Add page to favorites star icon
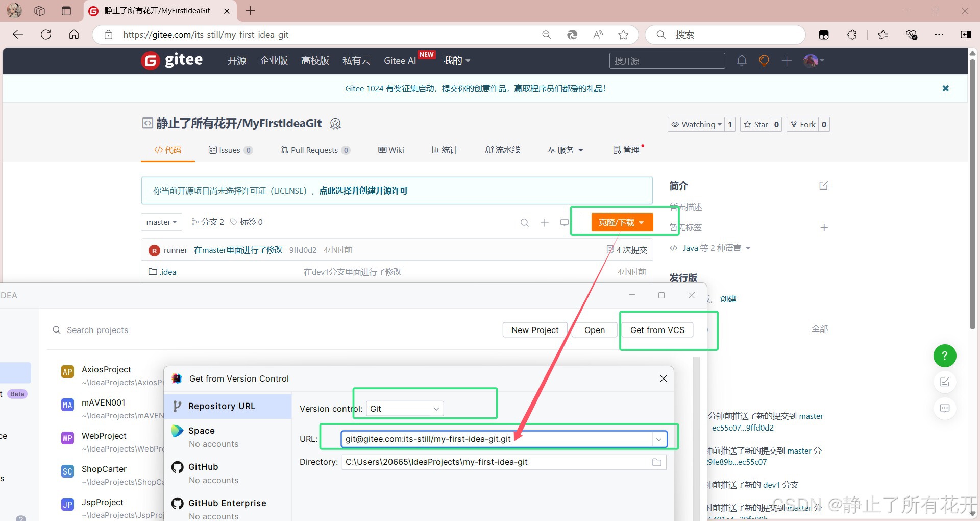This screenshot has height=521, width=980. coord(623,35)
